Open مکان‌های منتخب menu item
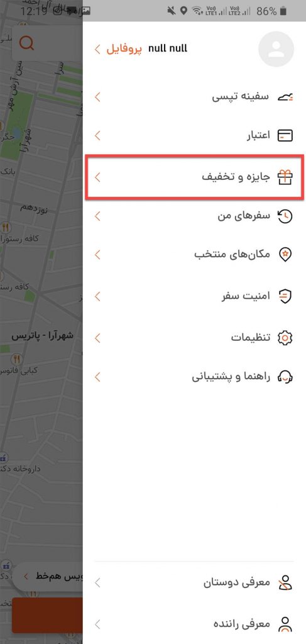 pyautogui.click(x=194, y=255)
